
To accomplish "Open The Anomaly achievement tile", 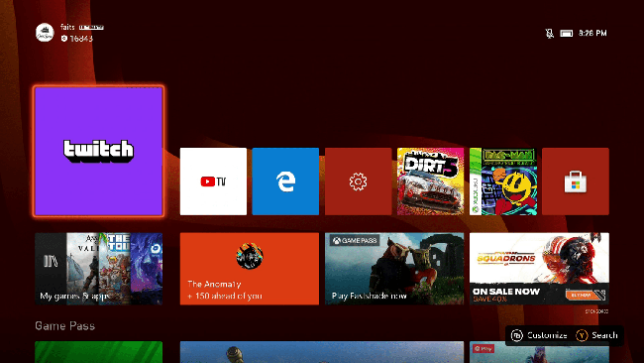I will click(x=250, y=269).
